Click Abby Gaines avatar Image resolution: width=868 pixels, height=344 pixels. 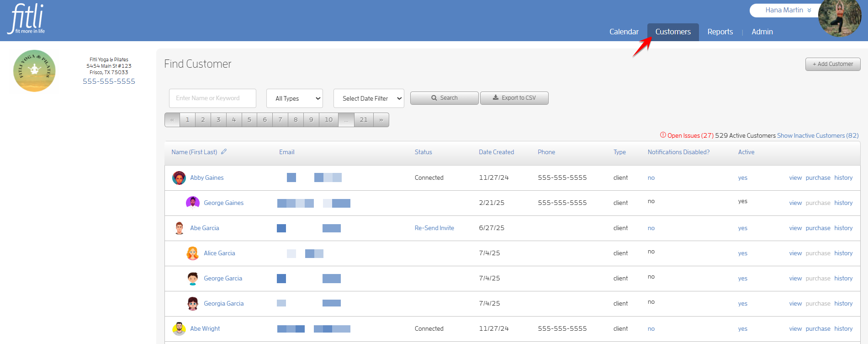(x=179, y=178)
